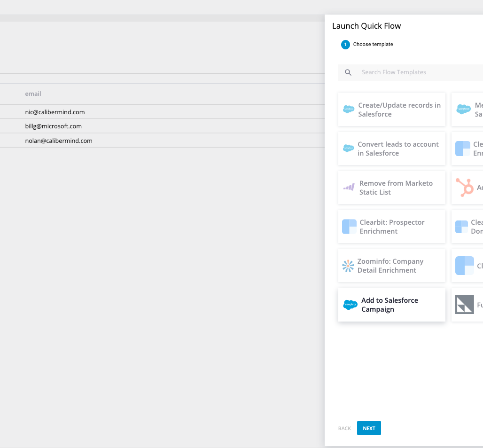This screenshot has height=448, width=483.
Task: Click the step 1 Choose template indicator
Action: 367,44
